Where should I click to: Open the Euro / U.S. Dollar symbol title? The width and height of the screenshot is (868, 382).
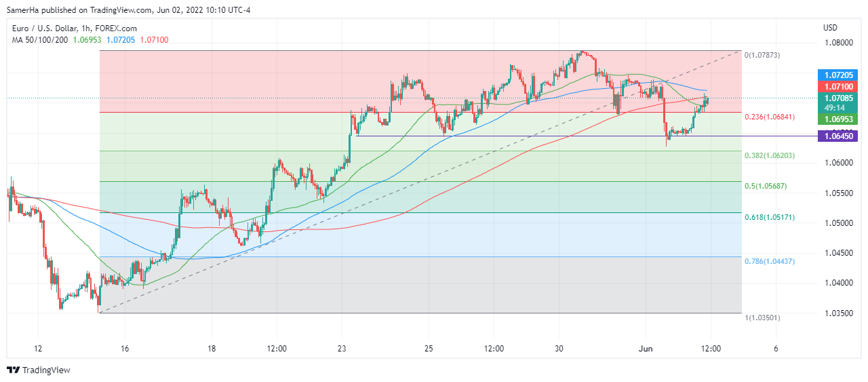pos(73,28)
